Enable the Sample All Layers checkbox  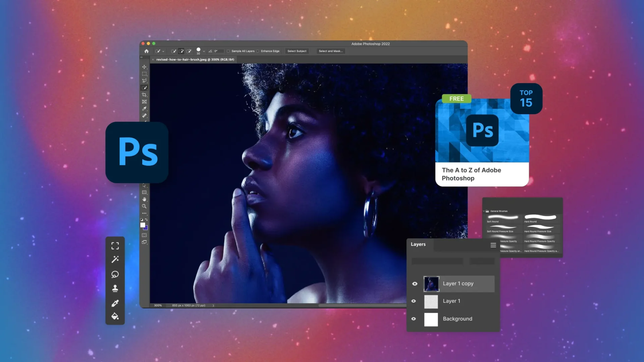click(228, 51)
